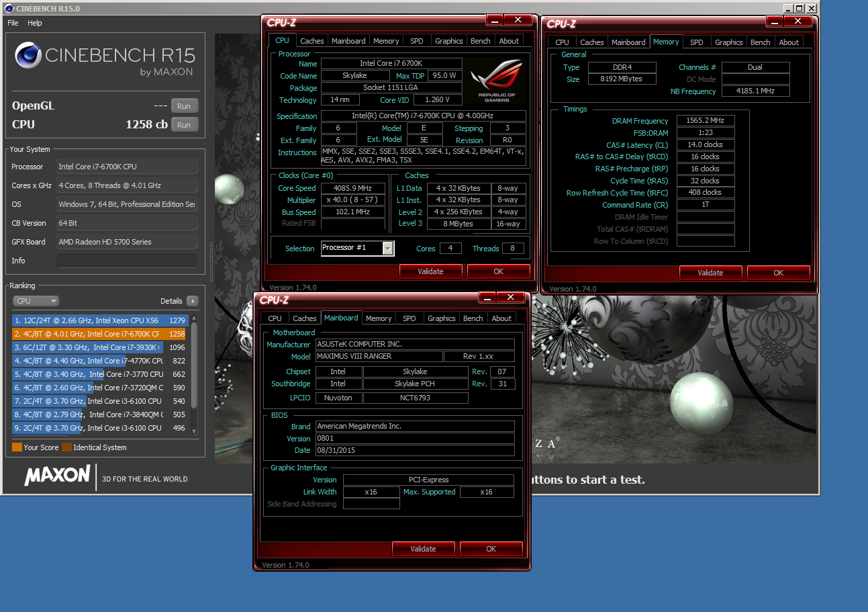
Task: Open Memory tab in CPU-Z CPU window
Action: [386, 41]
